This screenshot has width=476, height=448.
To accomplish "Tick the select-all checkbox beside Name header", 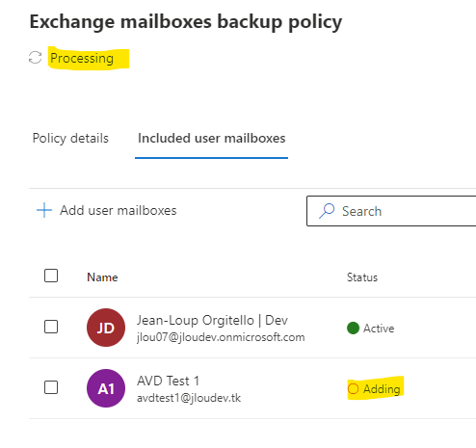I will pyautogui.click(x=51, y=276).
